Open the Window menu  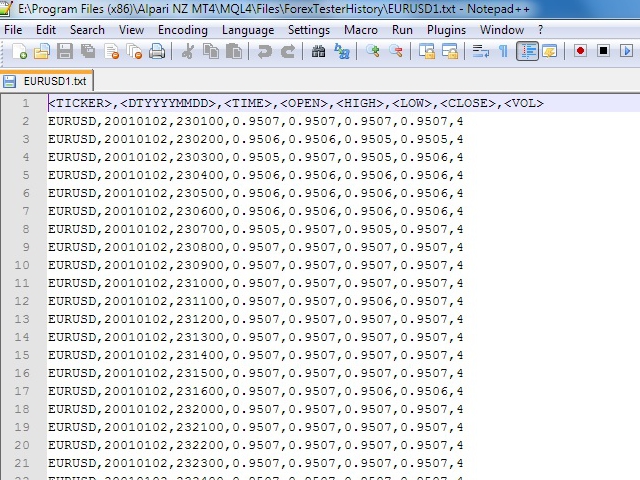502,30
